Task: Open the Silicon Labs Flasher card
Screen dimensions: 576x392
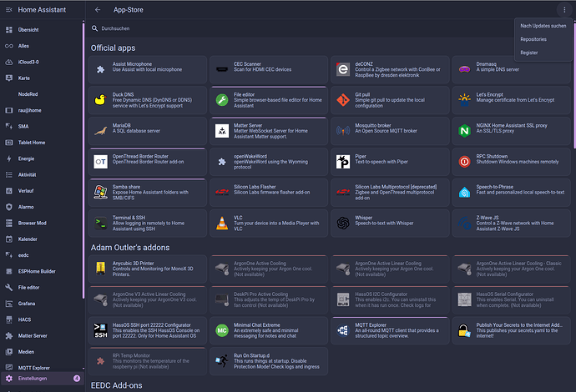Action: coord(269,193)
